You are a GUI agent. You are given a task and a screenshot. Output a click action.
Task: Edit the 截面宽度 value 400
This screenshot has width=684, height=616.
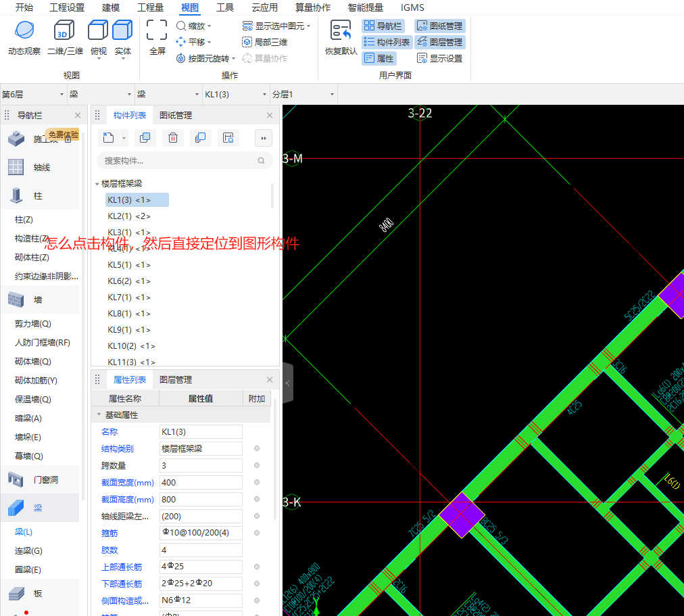pyautogui.click(x=201, y=483)
